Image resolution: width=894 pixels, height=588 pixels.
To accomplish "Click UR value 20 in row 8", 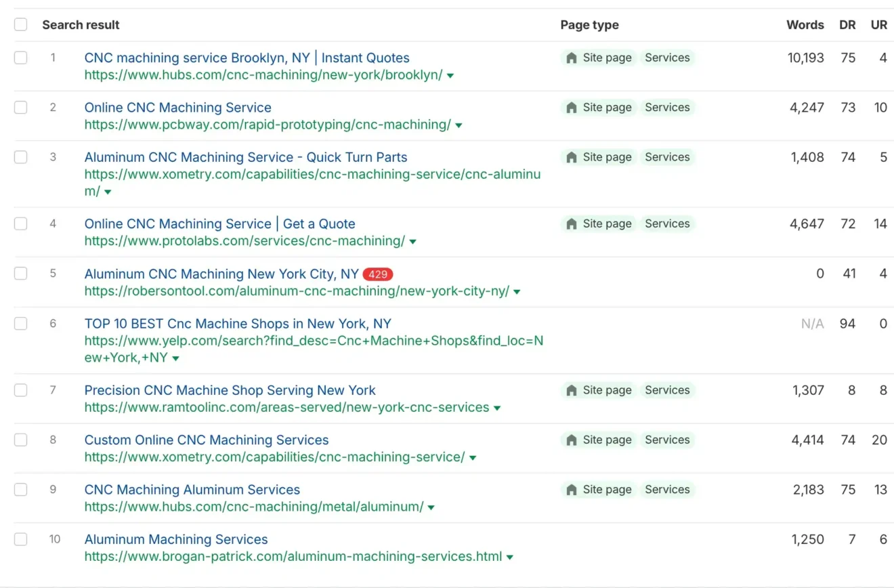I will tap(879, 440).
